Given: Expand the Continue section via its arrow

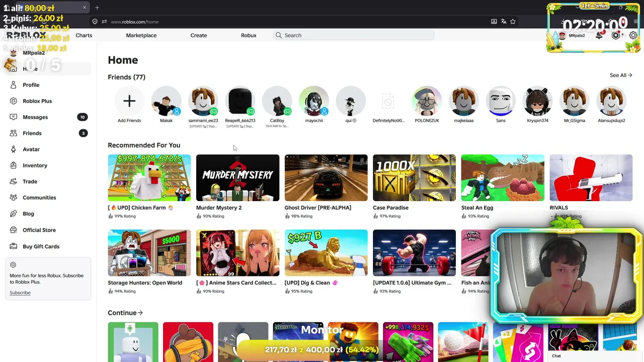Looking at the screenshot, I should [140, 313].
